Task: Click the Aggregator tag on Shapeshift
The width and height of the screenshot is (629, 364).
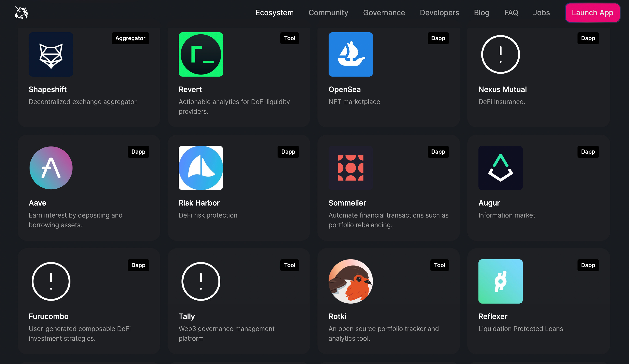Action: [130, 38]
